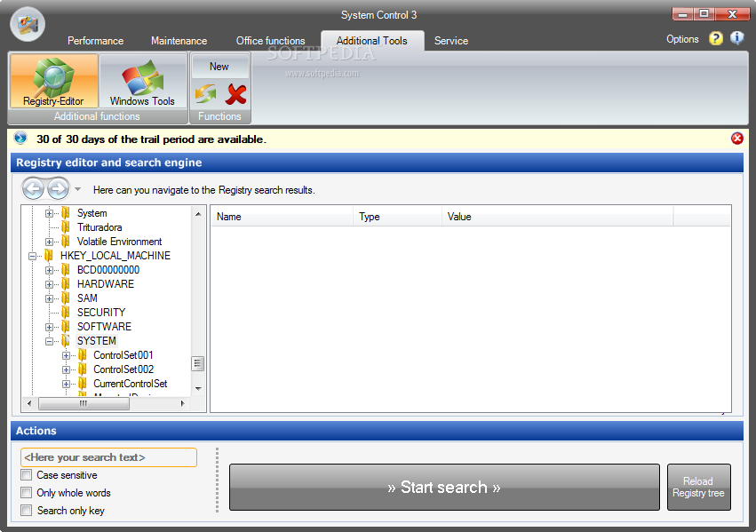Click the search text input field
The image size is (756, 532).
(108, 457)
